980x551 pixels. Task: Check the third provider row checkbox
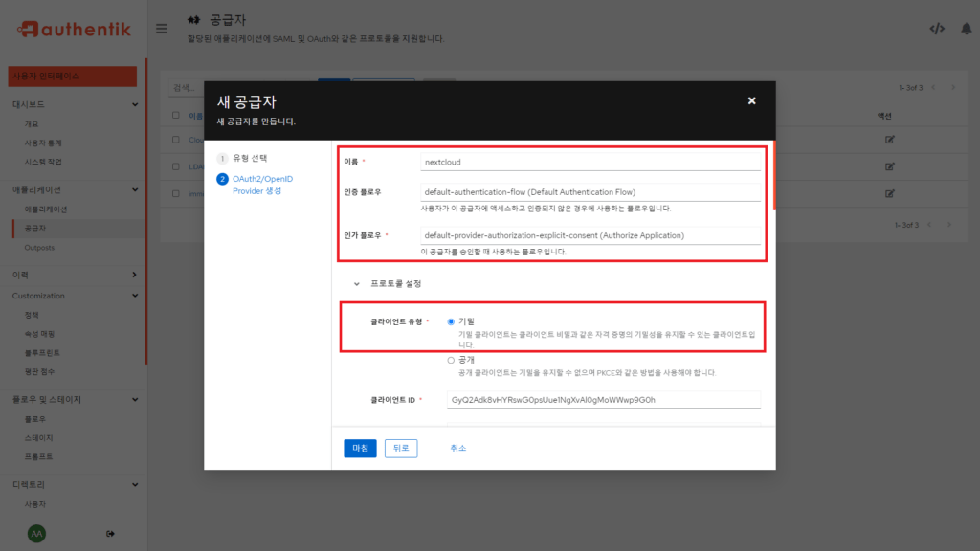tap(176, 193)
